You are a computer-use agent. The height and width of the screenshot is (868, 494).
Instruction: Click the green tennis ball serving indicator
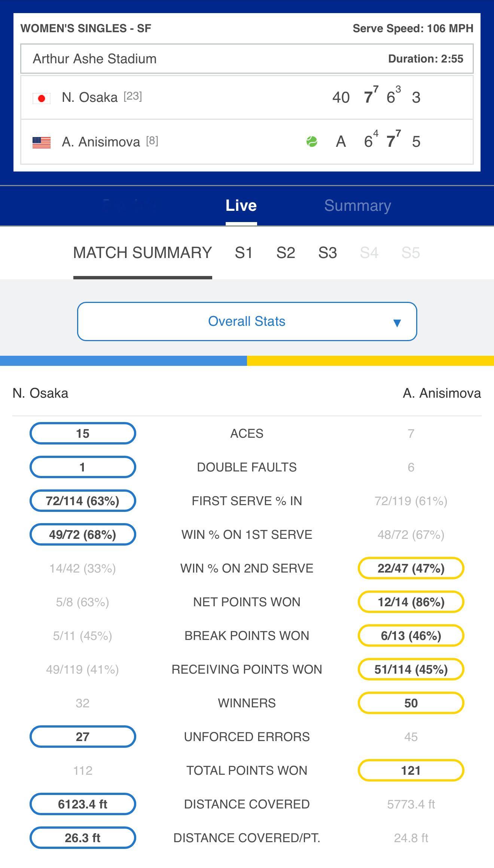pyautogui.click(x=312, y=142)
